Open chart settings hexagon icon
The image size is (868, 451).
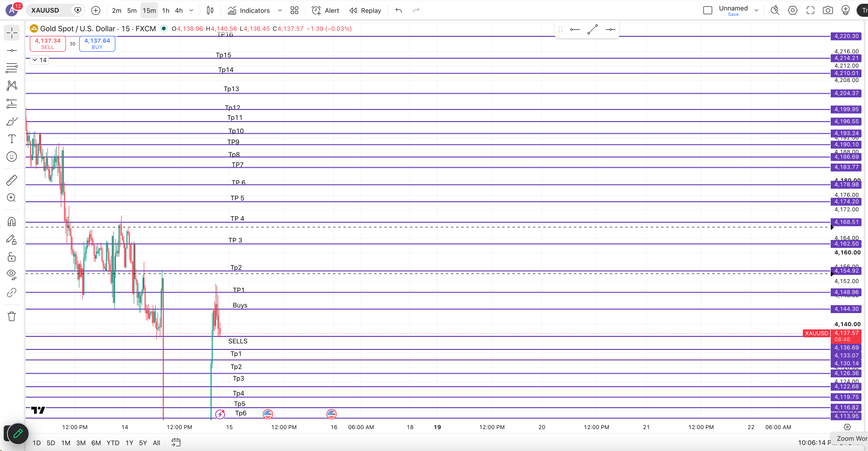(793, 10)
